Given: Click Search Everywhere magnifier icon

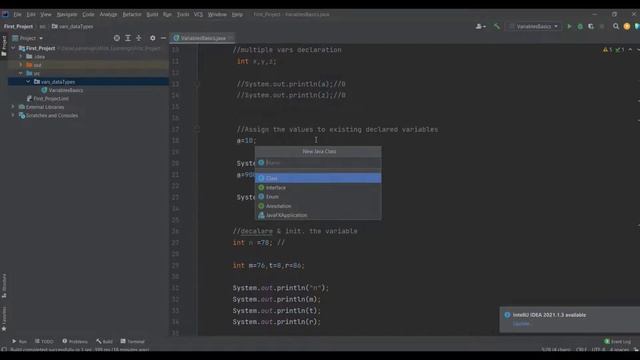Looking at the screenshot, I should coord(616,27).
